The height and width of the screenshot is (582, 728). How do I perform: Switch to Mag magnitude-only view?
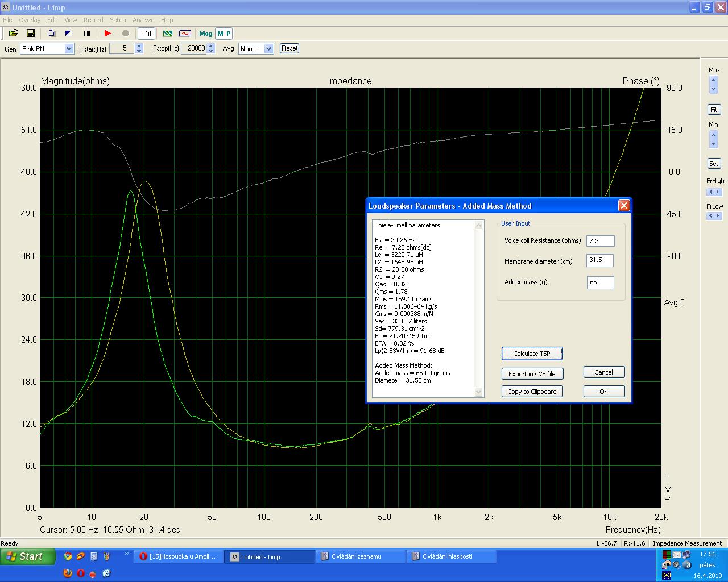pyautogui.click(x=206, y=34)
